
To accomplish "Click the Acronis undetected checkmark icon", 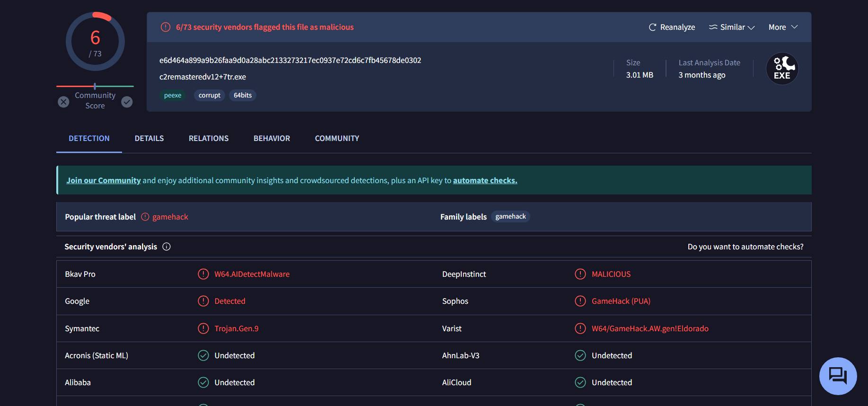I will coord(203,355).
